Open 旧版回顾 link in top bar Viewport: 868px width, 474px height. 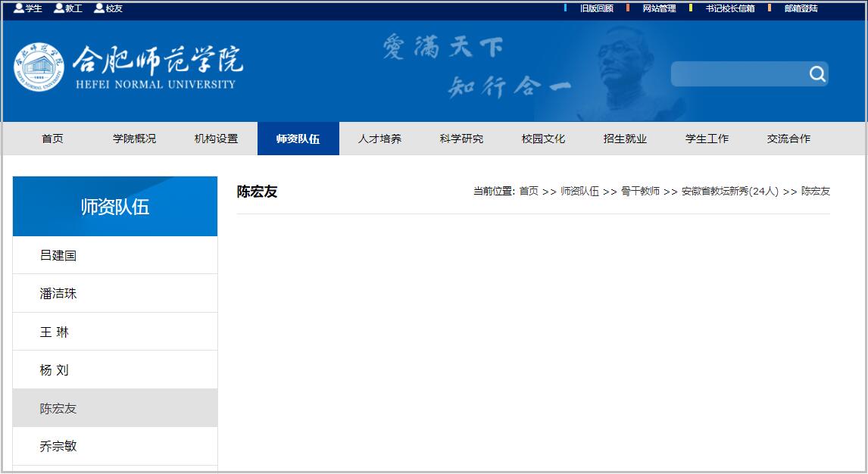(596, 8)
